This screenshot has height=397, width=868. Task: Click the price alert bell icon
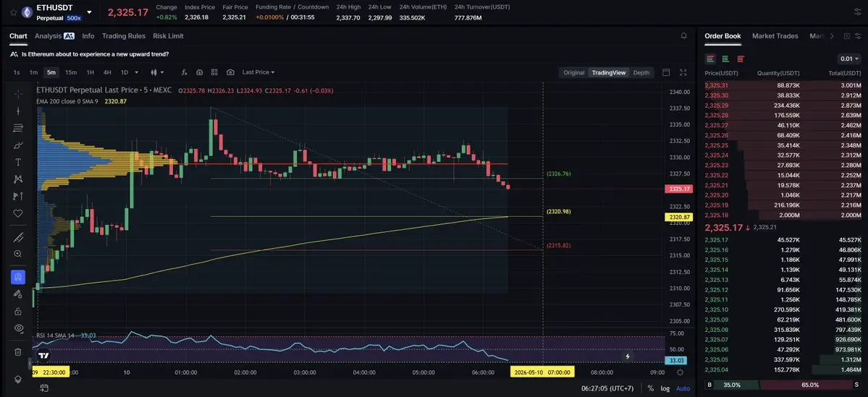coord(683,36)
